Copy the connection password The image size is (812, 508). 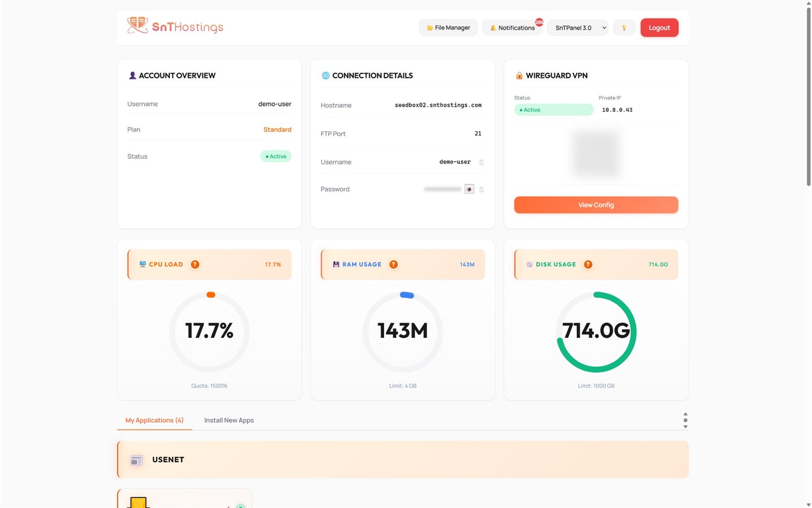(481, 189)
